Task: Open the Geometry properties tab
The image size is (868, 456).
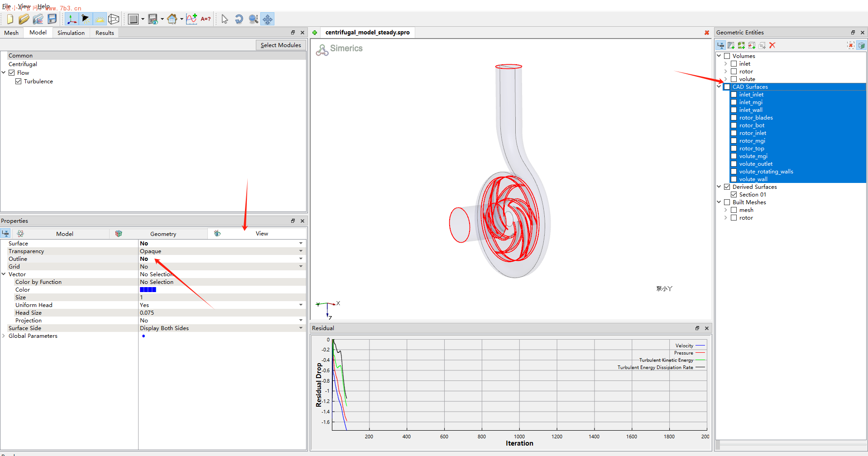Action: pos(163,234)
